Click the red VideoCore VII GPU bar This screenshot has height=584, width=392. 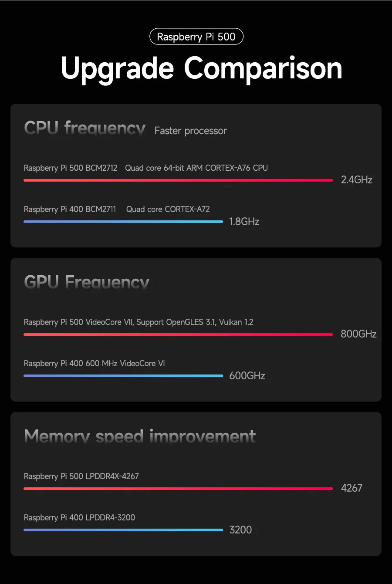pos(178,334)
